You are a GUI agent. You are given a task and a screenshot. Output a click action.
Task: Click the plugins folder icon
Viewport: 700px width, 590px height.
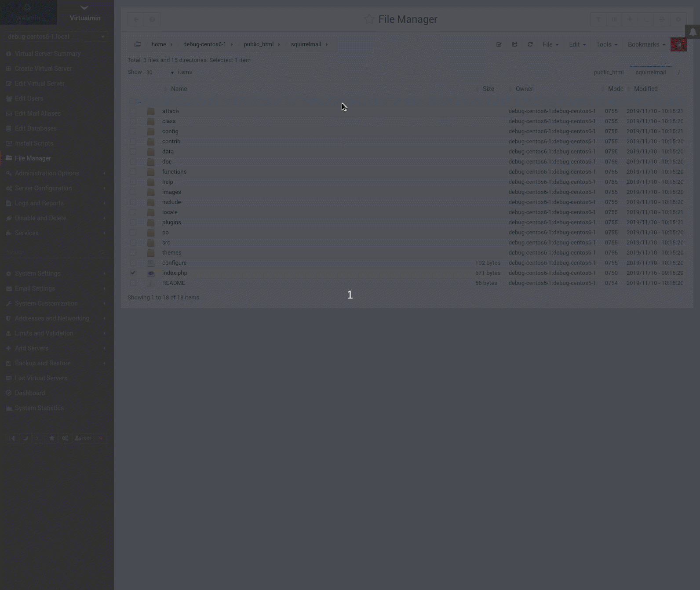pos(151,222)
